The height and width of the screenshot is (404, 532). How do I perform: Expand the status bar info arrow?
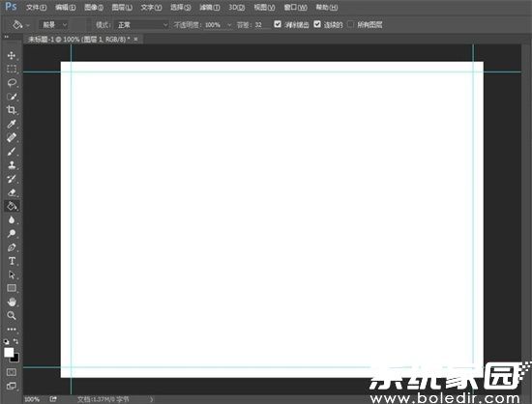click(152, 399)
